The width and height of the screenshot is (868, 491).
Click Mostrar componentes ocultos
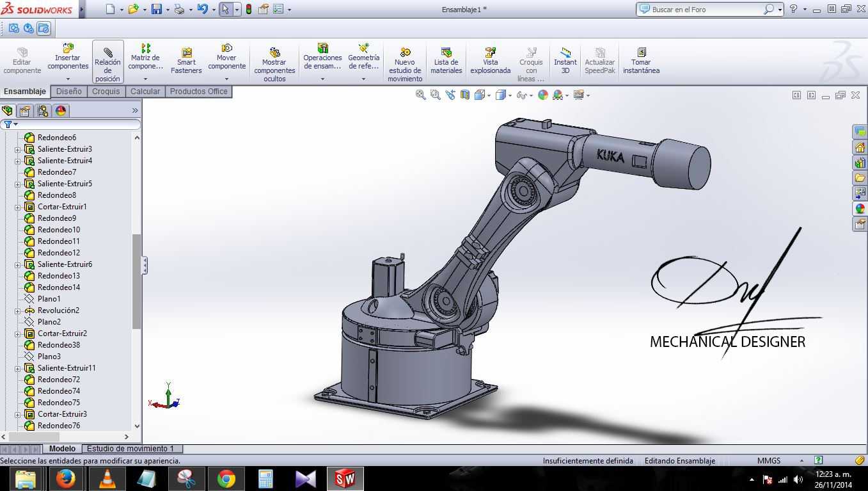(x=274, y=64)
